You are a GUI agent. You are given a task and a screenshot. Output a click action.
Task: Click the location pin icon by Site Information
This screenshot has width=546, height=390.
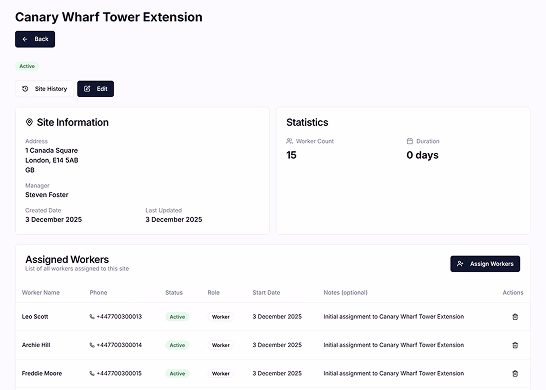coord(29,122)
